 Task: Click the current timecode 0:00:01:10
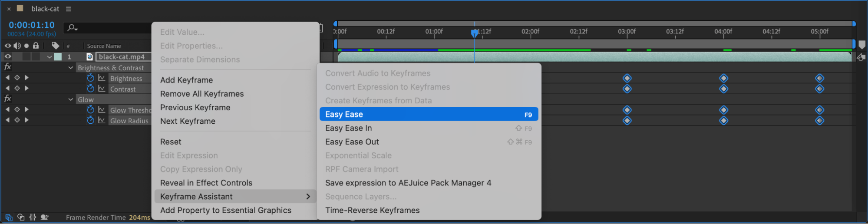32,25
